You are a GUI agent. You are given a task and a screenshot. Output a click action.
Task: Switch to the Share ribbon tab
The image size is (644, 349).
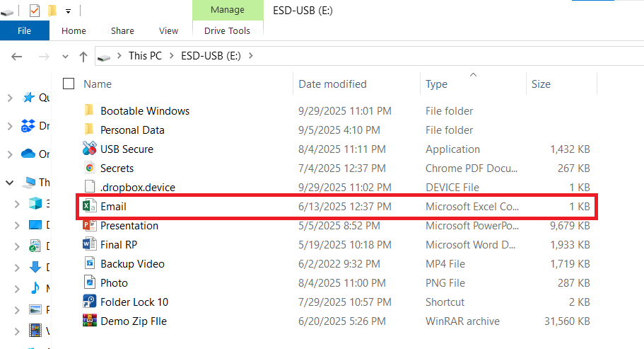tap(122, 31)
